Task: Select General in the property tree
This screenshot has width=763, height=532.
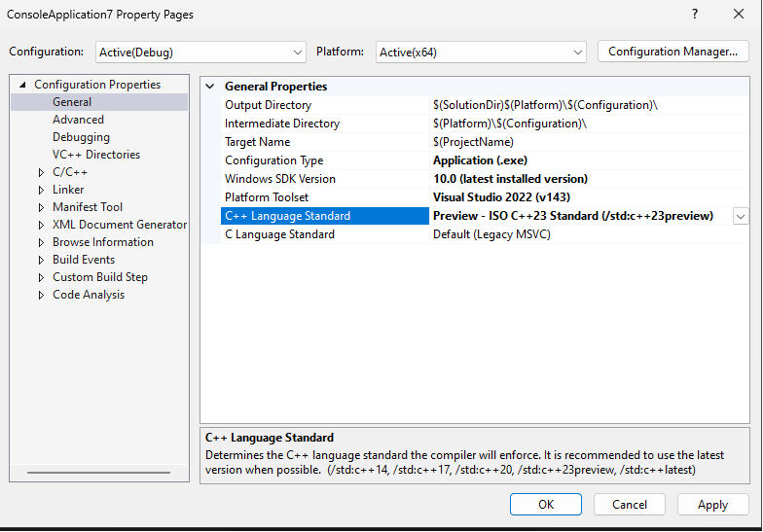Action: click(72, 102)
